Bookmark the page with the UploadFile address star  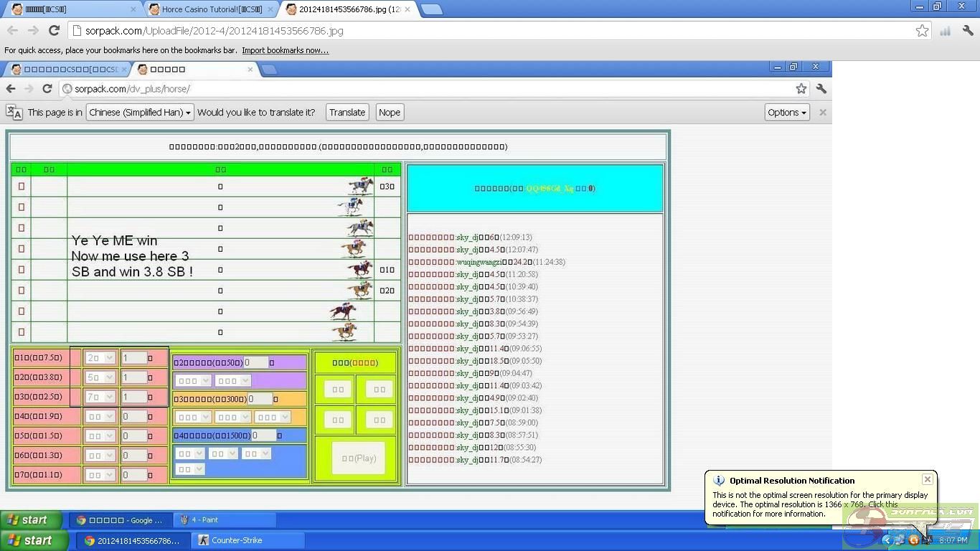click(922, 30)
